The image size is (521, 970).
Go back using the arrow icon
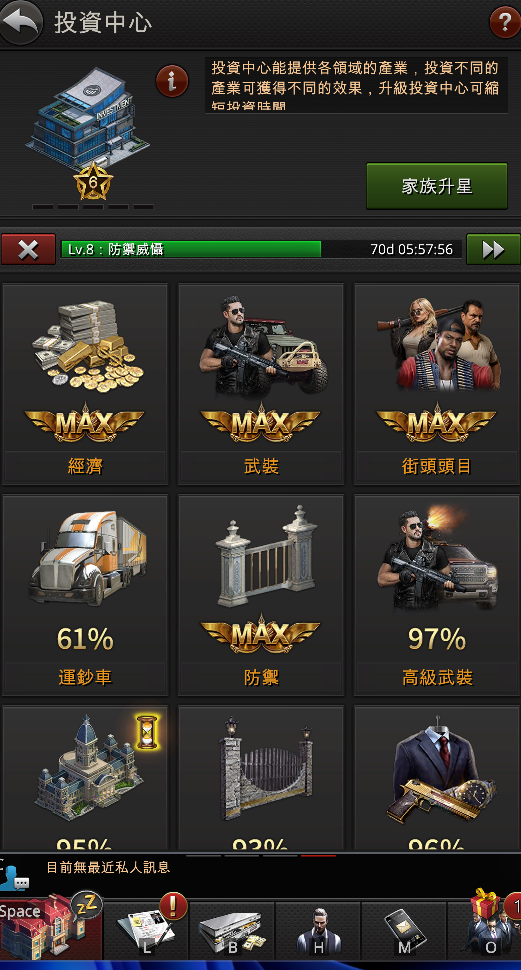(x=21, y=23)
